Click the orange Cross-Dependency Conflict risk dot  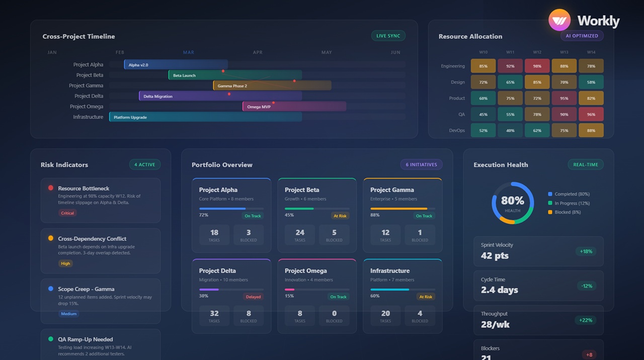[x=51, y=238]
